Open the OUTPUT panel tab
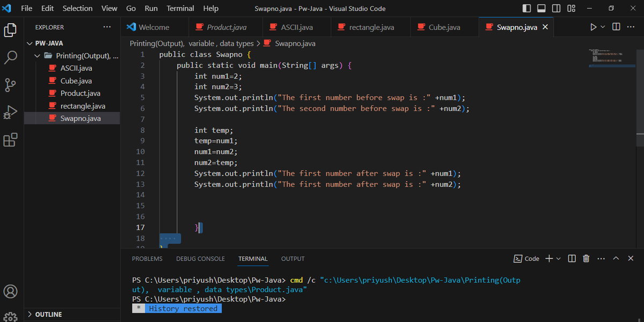This screenshot has width=644, height=322. pos(293,259)
